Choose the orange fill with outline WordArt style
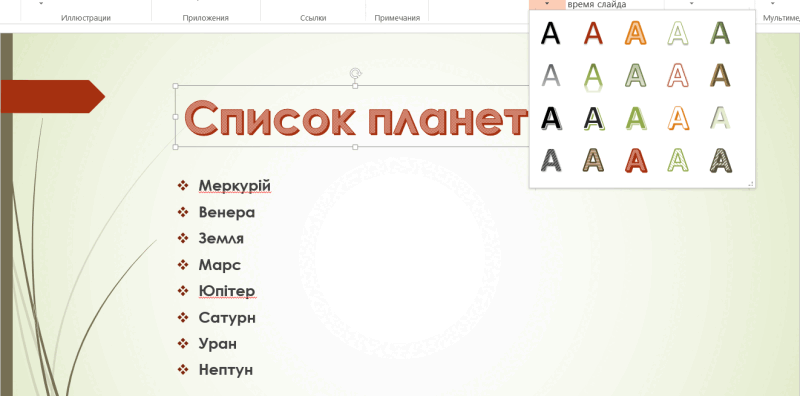 [x=636, y=33]
